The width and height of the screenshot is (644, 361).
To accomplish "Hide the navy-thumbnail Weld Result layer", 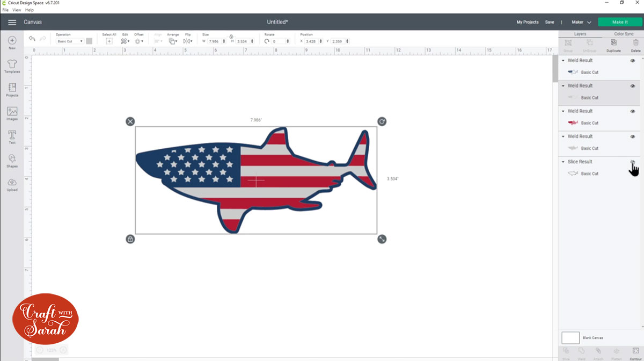I will [633, 61].
